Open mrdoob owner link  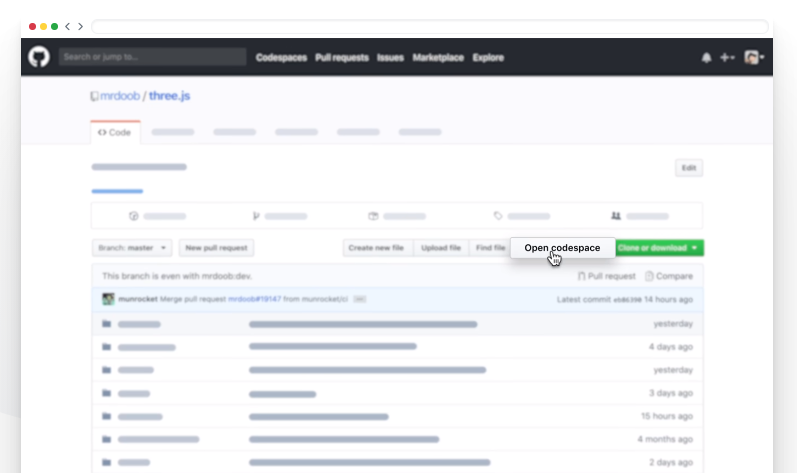pyautogui.click(x=120, y=96)
